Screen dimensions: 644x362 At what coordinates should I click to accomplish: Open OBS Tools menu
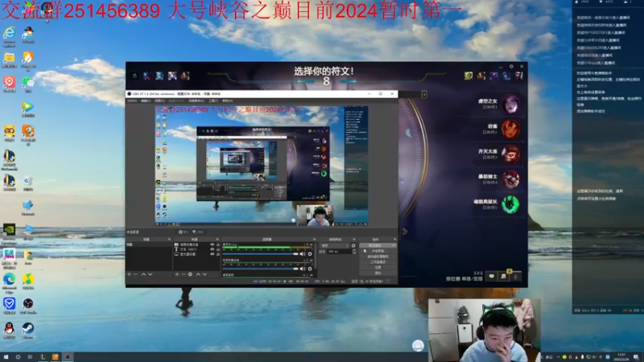coord(213,101)
